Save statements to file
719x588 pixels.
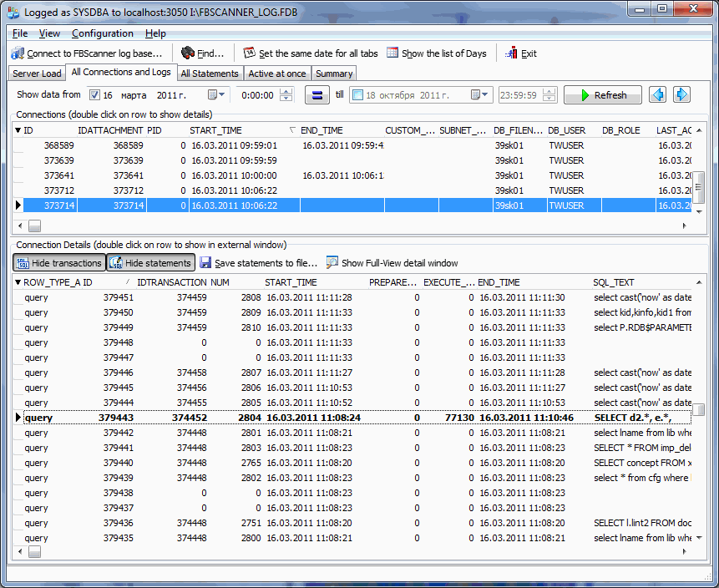[259, 263]
